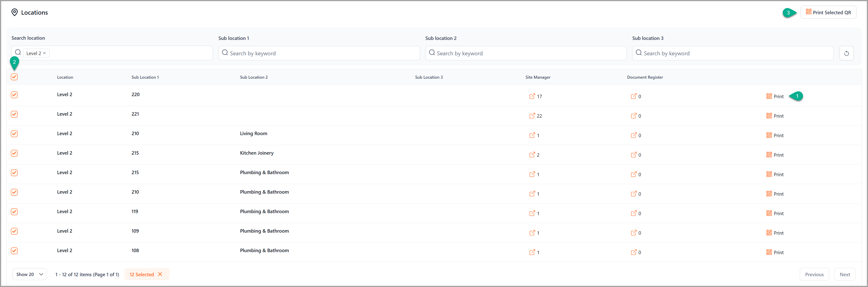
Task: Click the Document Register external link for Level 2/210 Living Room
Action: (x=633, y=135)
